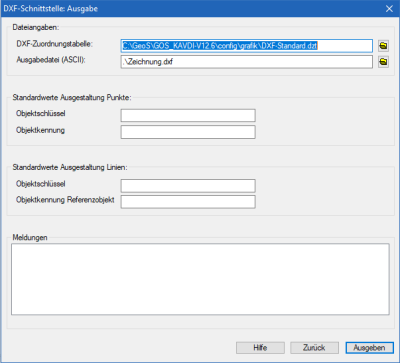400x363 pixels.
Task: Click the Standardwerte Ausgestaltung Punkte group heading
Action: click(72, 97)
